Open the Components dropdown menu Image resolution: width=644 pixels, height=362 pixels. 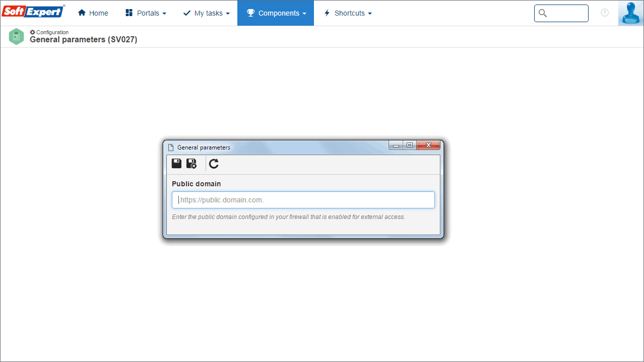pos(276,13)
